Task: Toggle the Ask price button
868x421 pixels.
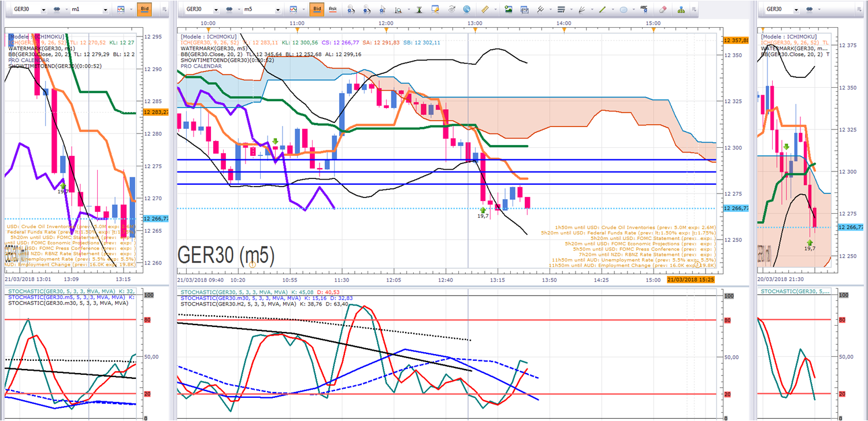Action: (333, 10)
